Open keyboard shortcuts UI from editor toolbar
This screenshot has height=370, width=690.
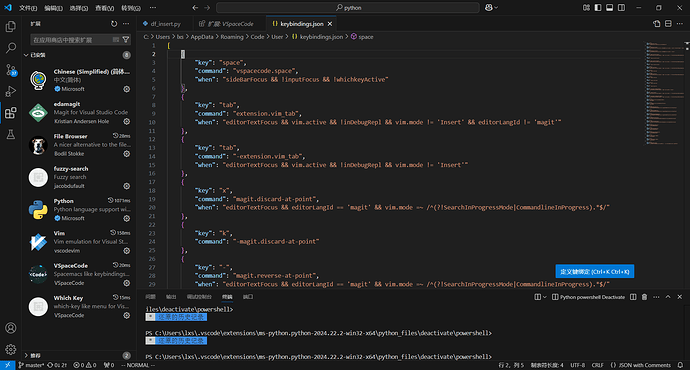pyautogui.click(x=657, y=24)
